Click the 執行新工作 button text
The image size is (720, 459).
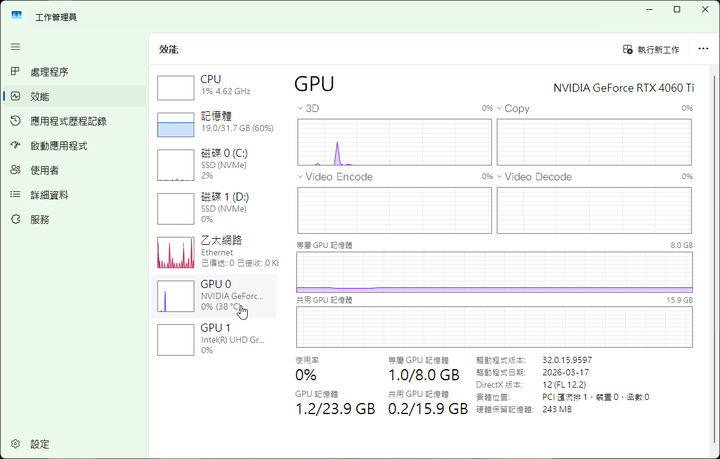coord(658,50)
